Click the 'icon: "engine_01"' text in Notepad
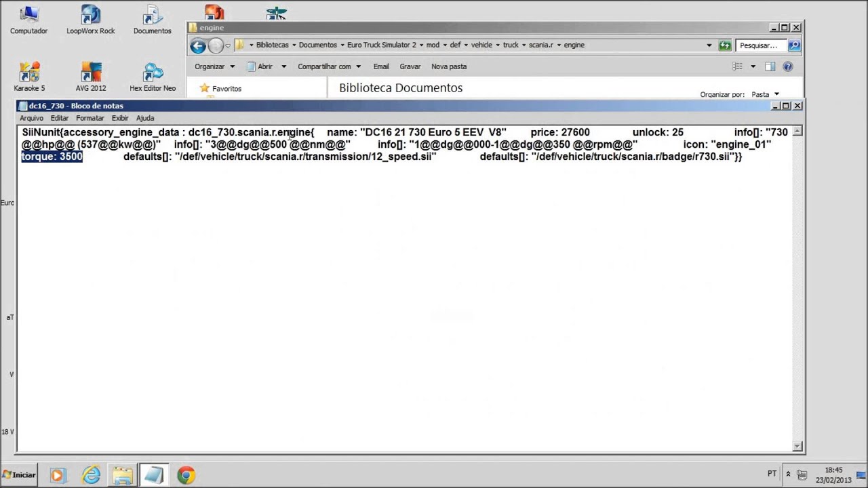868x488 pixels. pos(727,144)
